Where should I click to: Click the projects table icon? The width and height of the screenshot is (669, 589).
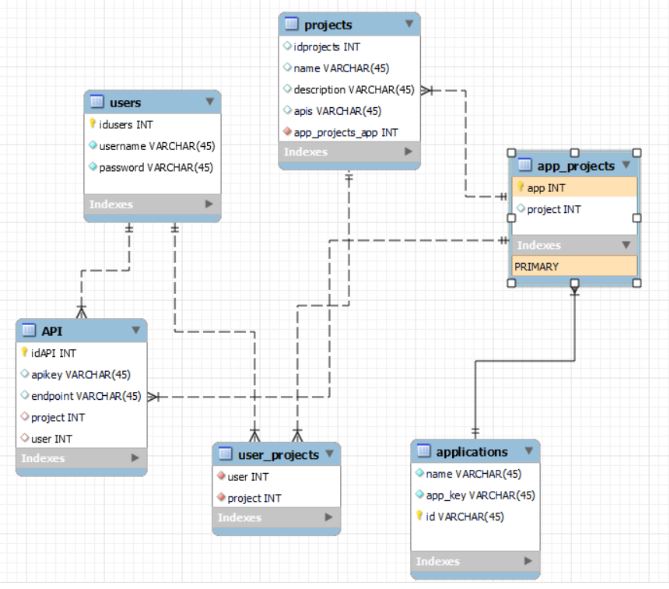click(292, 24)
